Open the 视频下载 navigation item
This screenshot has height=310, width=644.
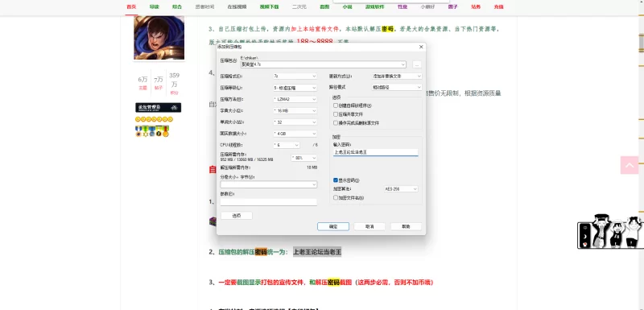point(269,7)
